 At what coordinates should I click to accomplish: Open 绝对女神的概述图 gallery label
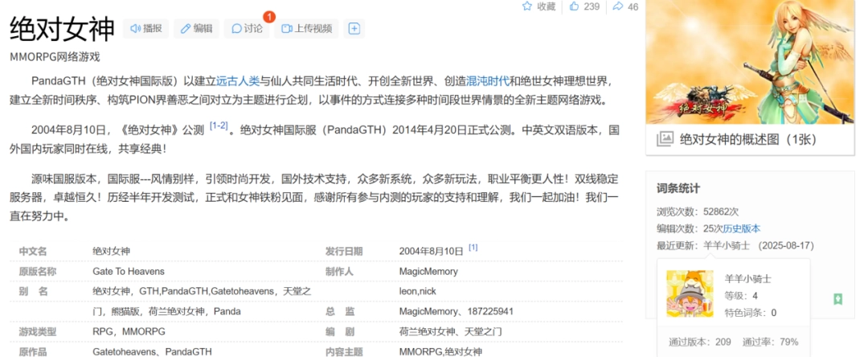(747, 139)
